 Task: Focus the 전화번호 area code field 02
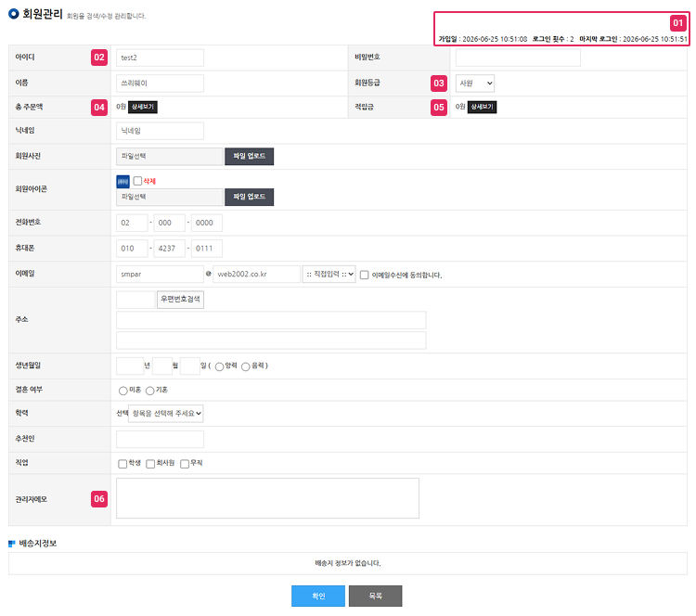pos(132,223)
